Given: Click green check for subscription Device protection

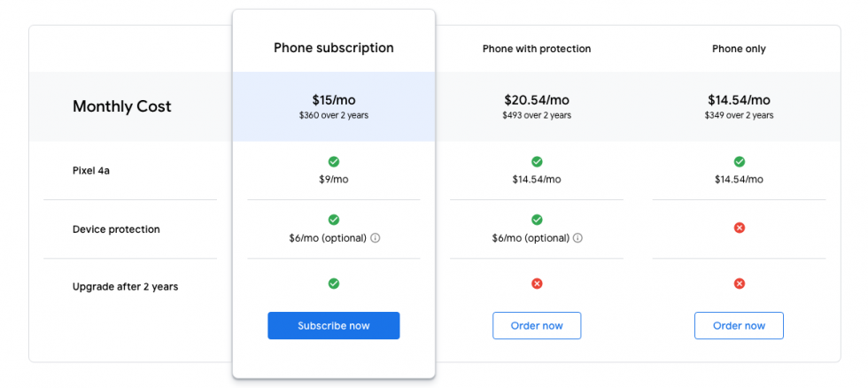Looking at the screenshot, I should coord(334,220).
